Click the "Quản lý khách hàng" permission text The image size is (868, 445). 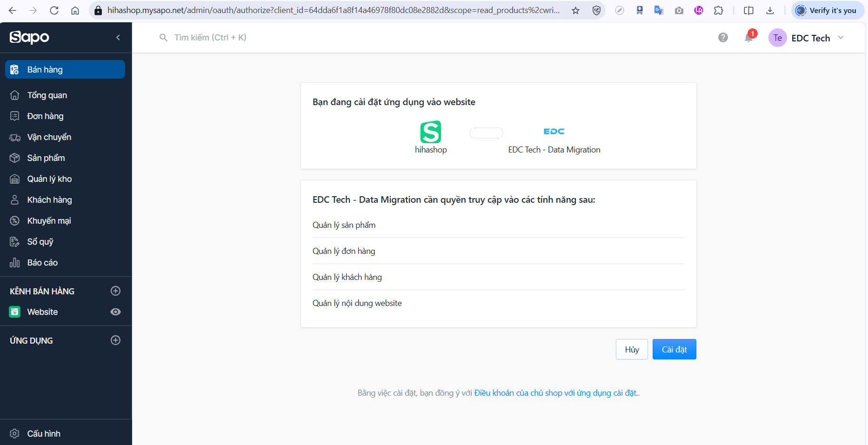coord(347,277)
